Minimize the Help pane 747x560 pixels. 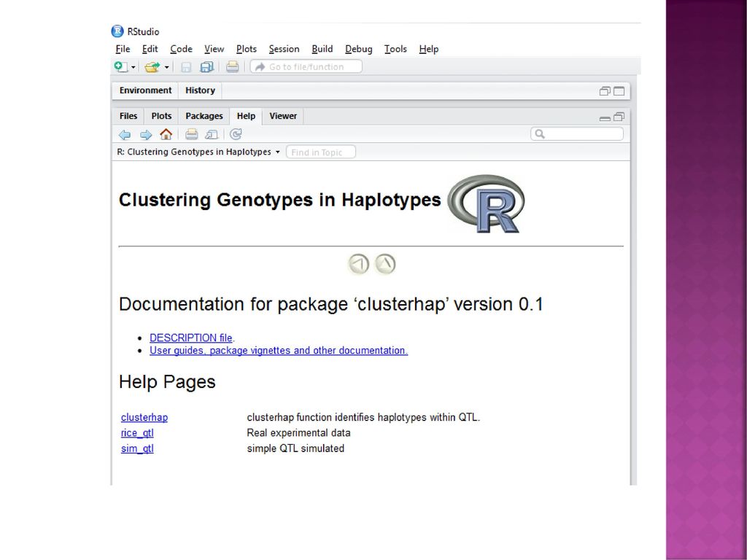coord(605,117)
